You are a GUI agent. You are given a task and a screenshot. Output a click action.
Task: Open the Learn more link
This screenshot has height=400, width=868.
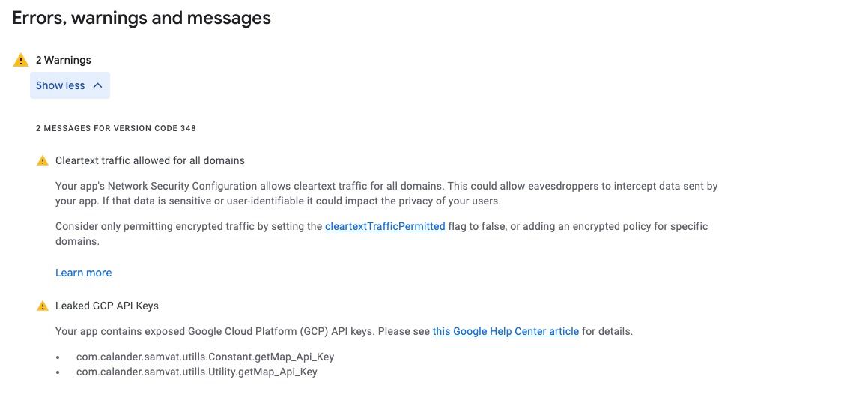pos(84,273)
